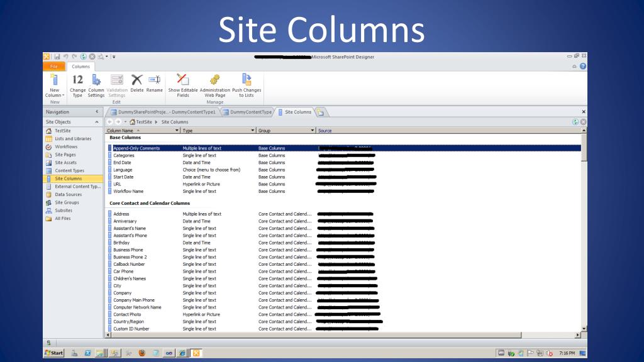Image resolution: width=644 pixels, height=362 pixels.
Task: Open Column Settings from the ribbon
Action: pos(96,85)
